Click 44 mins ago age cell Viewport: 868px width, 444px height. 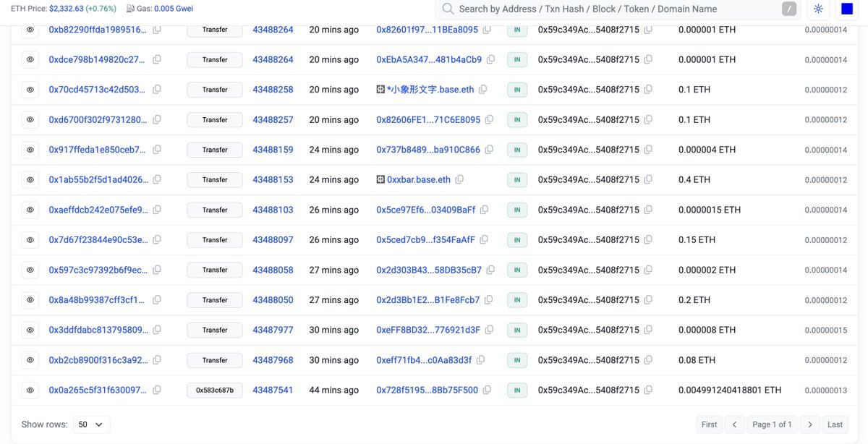tap(333, 390)
